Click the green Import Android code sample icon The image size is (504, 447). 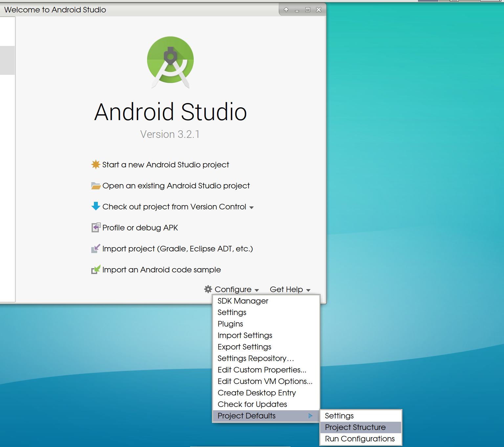pos(95,269)
